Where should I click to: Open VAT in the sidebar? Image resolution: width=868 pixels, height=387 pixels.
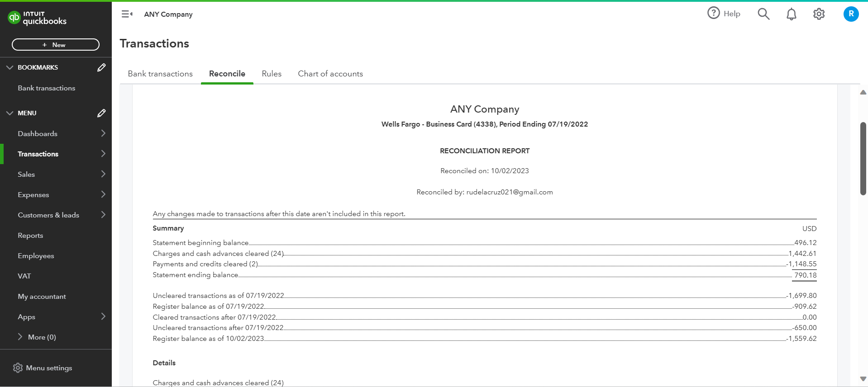pos(24,276)
